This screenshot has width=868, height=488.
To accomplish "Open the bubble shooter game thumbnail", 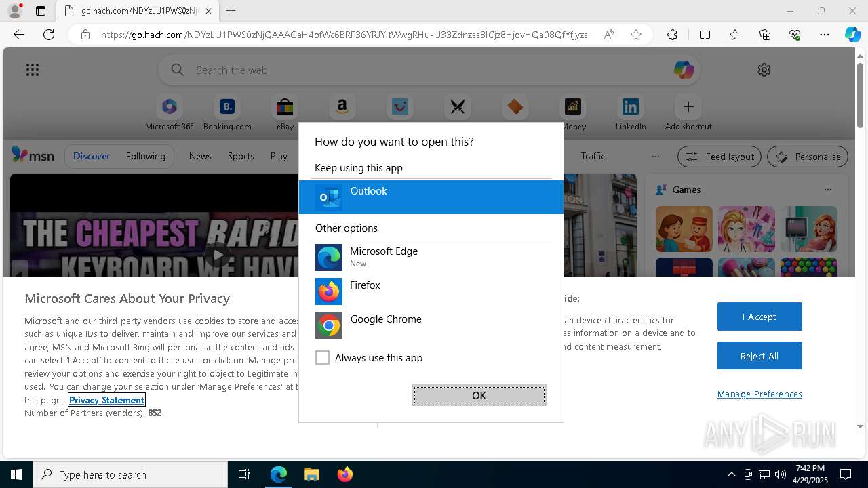I will pos(809,267).
